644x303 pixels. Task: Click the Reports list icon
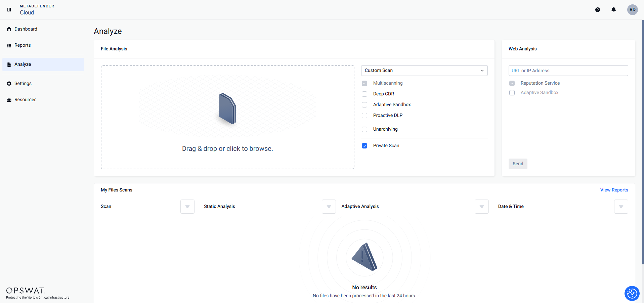click(9, 45)
